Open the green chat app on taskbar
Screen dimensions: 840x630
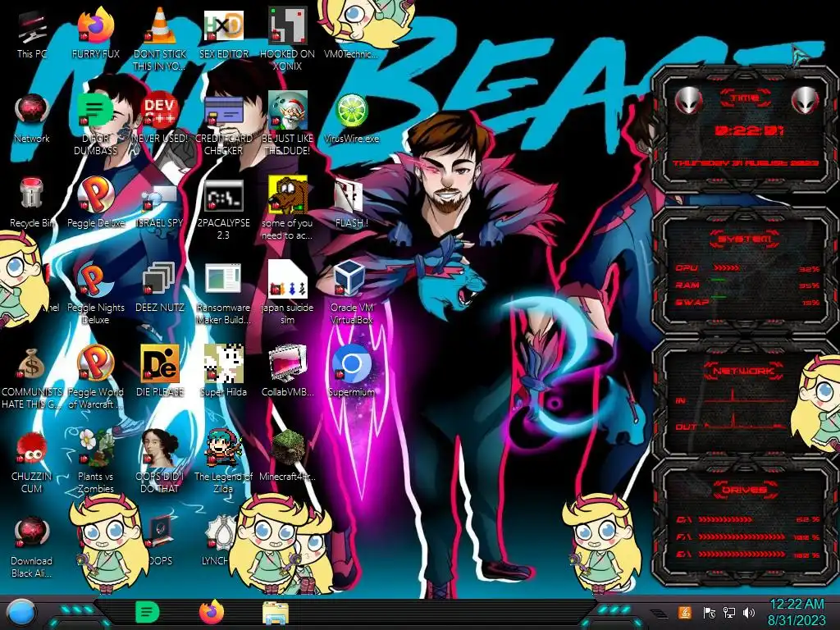pos(146,612)
